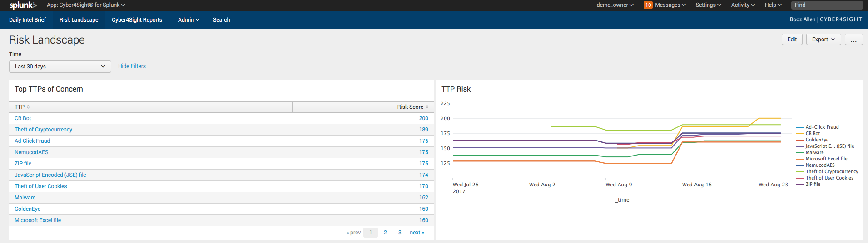Open the Microsoft Excel file row
868x243 pixels.
click(38, 220)
